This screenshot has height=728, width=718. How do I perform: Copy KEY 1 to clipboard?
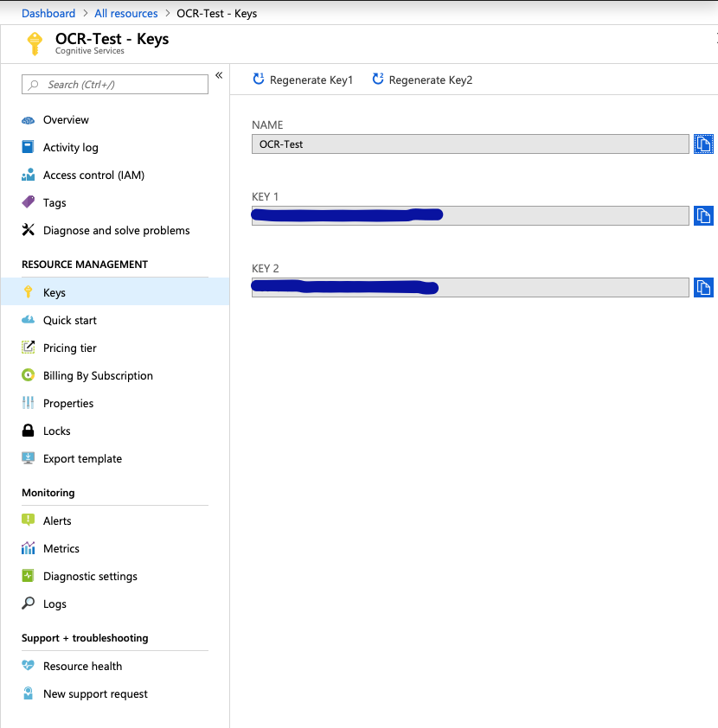point(703,216)
